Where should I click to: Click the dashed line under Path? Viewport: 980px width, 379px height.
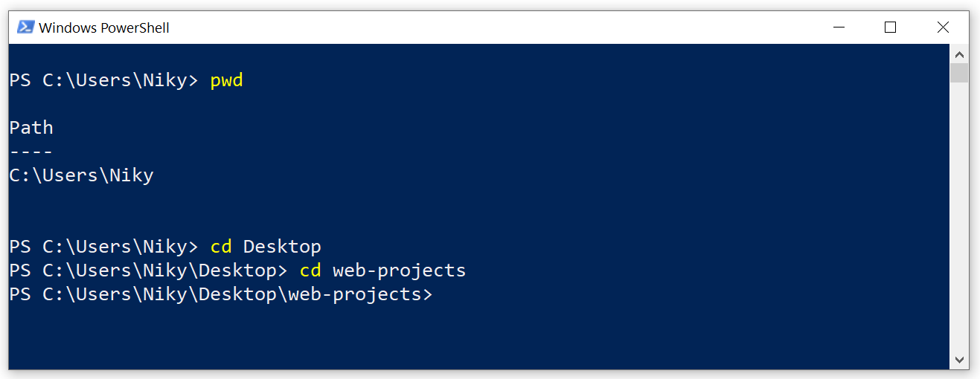[31, 152]
